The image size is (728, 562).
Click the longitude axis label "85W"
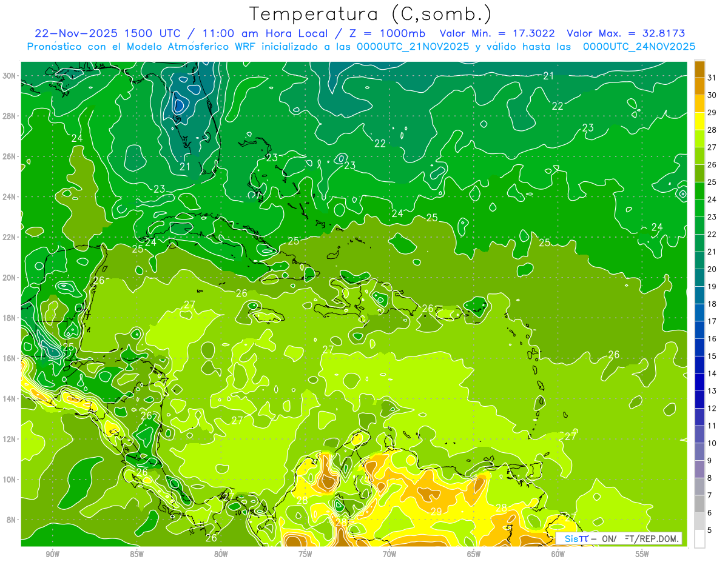tap(136, 554)
